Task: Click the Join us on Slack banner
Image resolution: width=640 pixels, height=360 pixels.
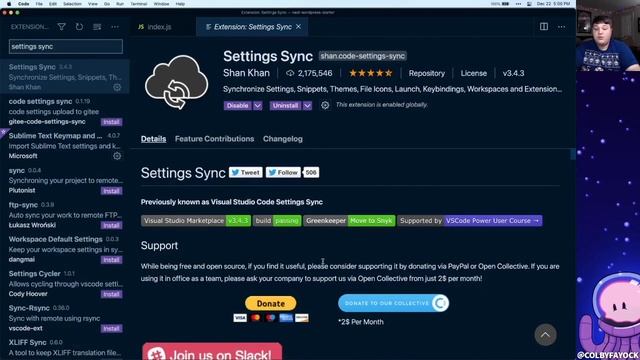Action: [x=212, y=351]
